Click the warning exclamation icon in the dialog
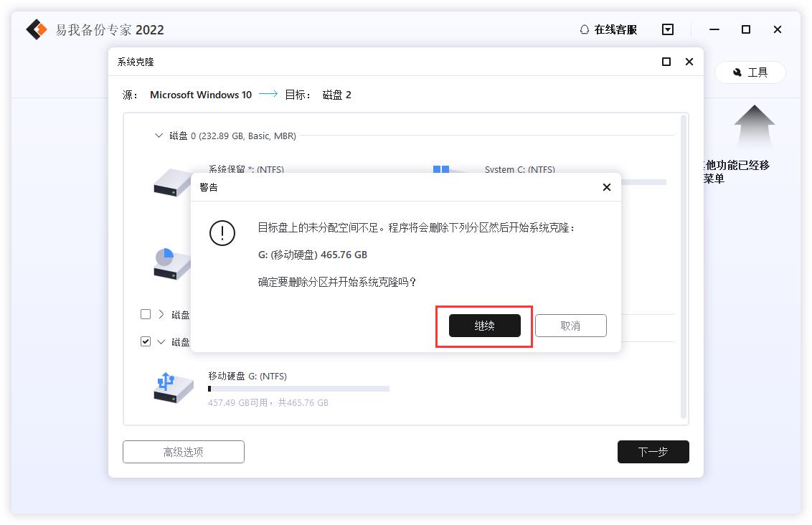The image size is (812, 525). tap(222, 234)
